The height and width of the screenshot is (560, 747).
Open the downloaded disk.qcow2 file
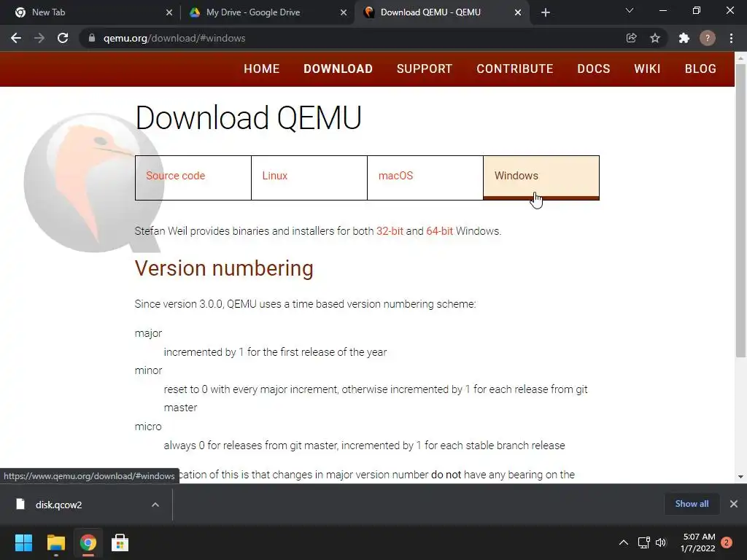pos(58,505)
